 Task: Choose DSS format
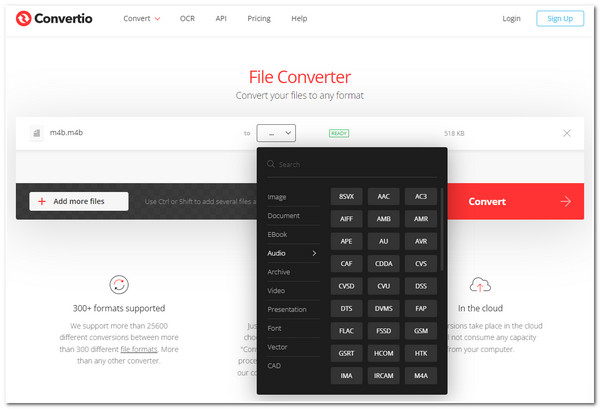(421, 286)
